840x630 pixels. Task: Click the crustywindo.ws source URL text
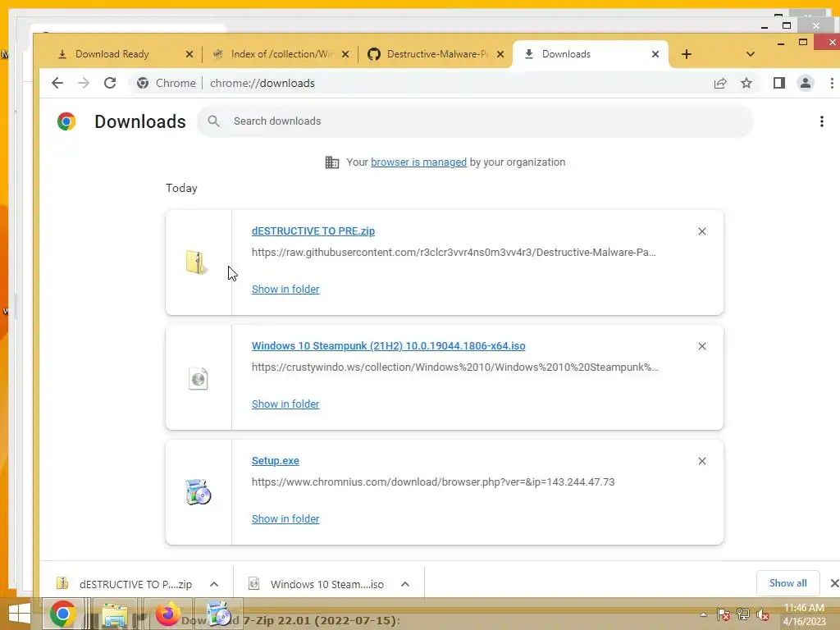(454, 367)
